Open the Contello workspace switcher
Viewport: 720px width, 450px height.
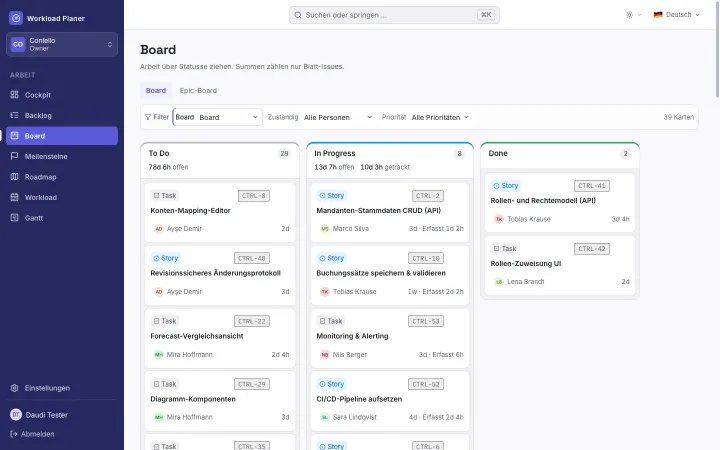coord(62,44)
